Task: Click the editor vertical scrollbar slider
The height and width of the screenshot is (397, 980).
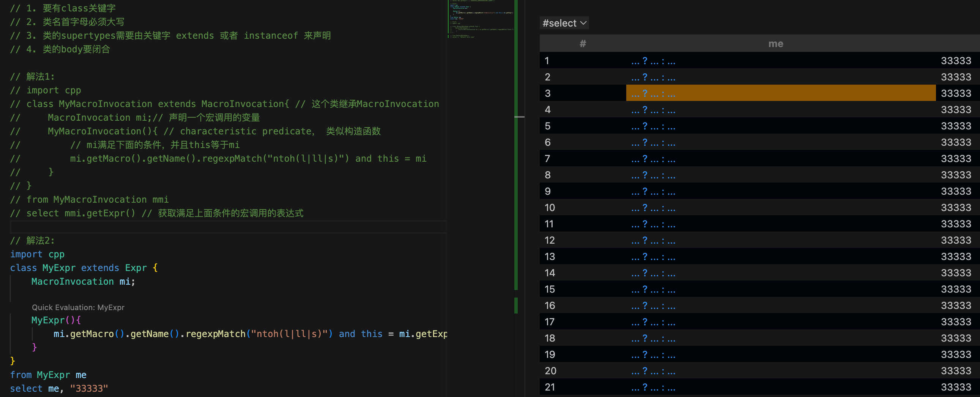Action: [x=519, y=117]
